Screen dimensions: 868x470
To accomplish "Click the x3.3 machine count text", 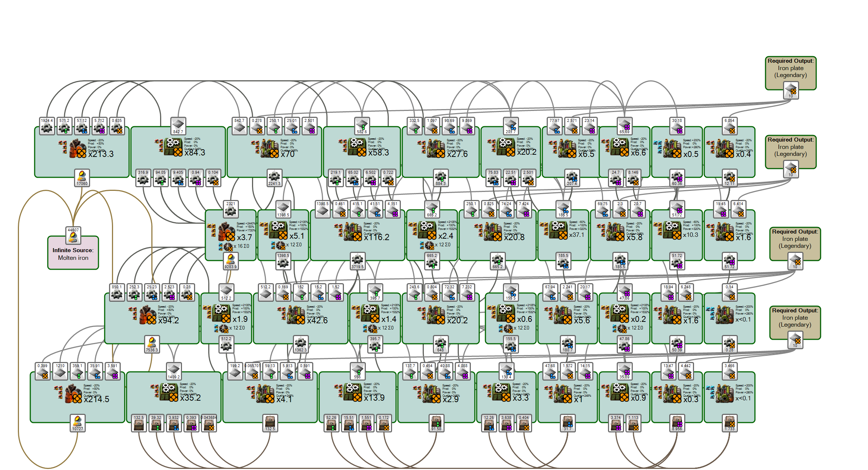I will (520, 398).
